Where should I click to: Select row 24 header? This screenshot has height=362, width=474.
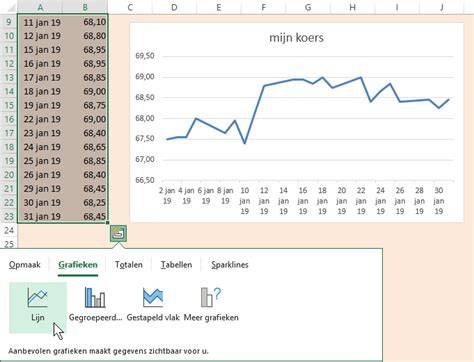(9, 230)
